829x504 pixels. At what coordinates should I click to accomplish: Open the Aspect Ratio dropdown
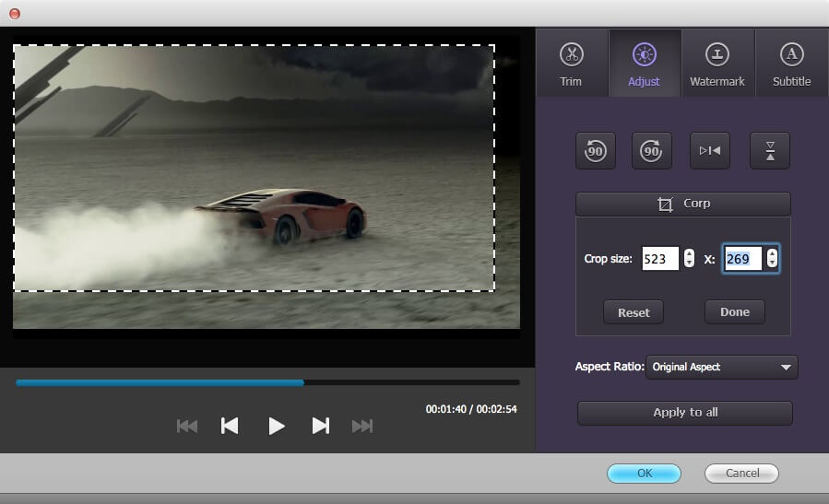tap(722, 367)
